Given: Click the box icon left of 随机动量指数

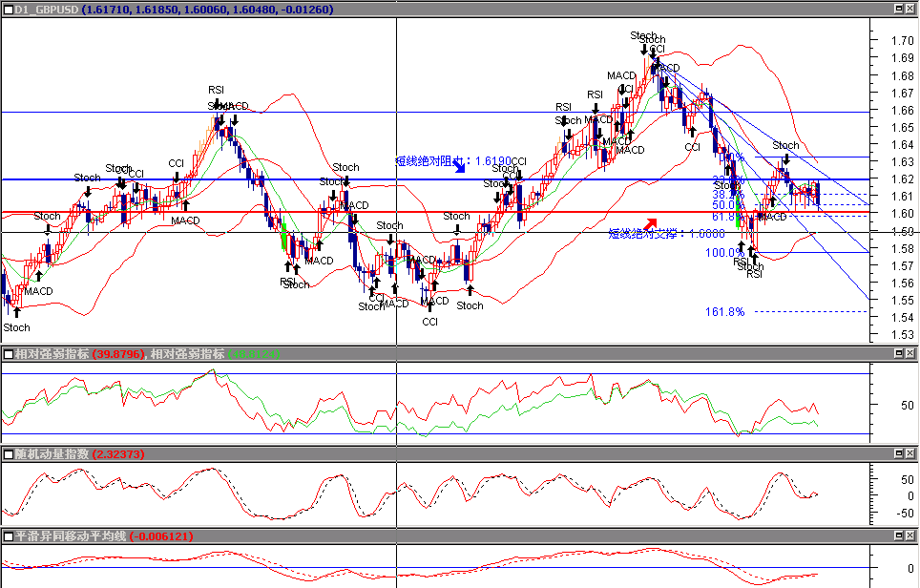Looking at the screenshot, I should 8,454.
